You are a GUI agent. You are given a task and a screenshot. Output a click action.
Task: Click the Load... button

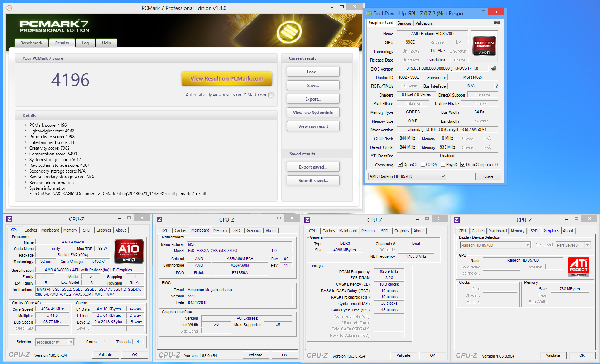(x=313, y=72)
